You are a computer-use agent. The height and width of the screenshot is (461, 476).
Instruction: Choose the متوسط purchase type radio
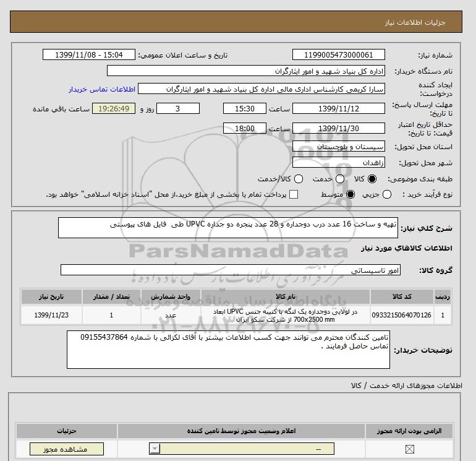tap(351, 194)
